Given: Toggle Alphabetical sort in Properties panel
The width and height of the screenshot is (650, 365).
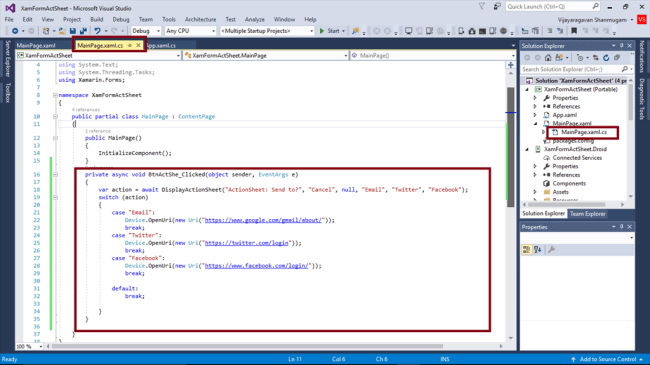Looking at the screenshot, I should pyautogui.click(x=538, y=250).
